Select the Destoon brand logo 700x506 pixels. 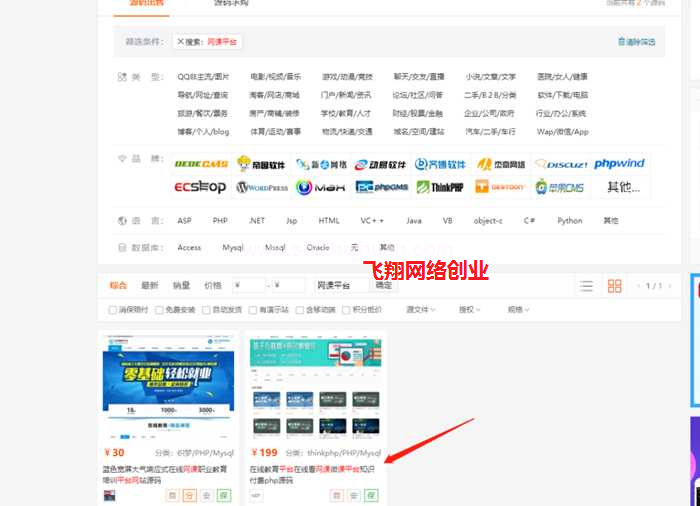pos(500,187)
